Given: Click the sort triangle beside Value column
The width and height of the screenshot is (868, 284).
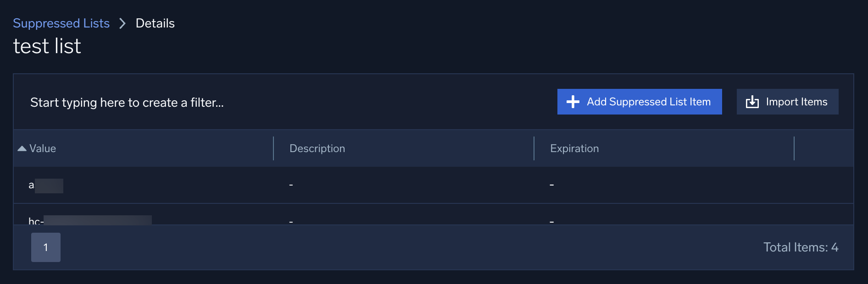Looking at the screenshot, I should click(21, 148).
